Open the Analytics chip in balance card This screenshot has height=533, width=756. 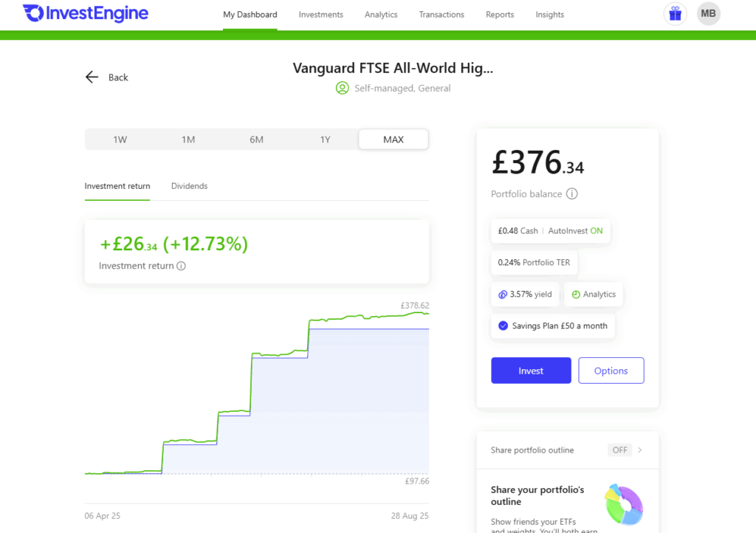[x=593, y=295]
